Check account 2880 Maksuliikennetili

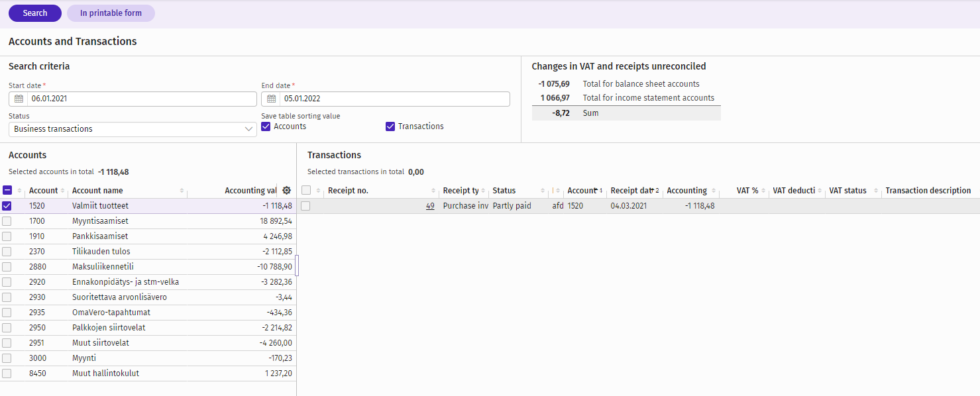7,267
